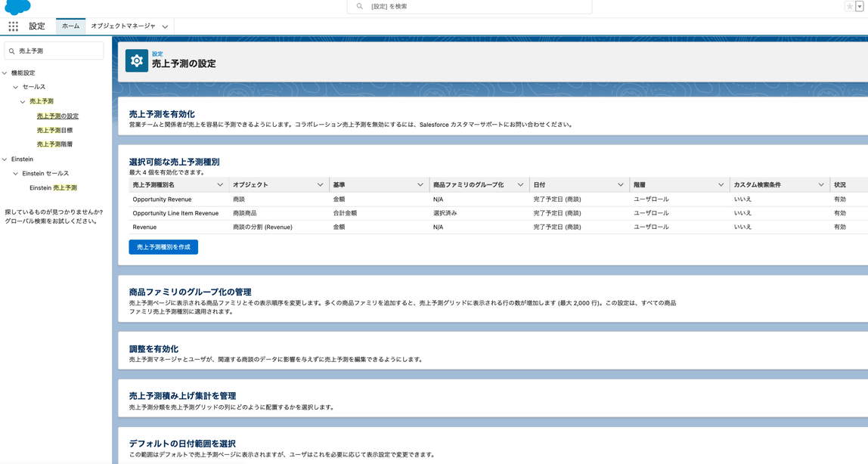Open 売上予測目標 in the sidebar
This screenshot has width=868, height=464.
click(54, 131)
